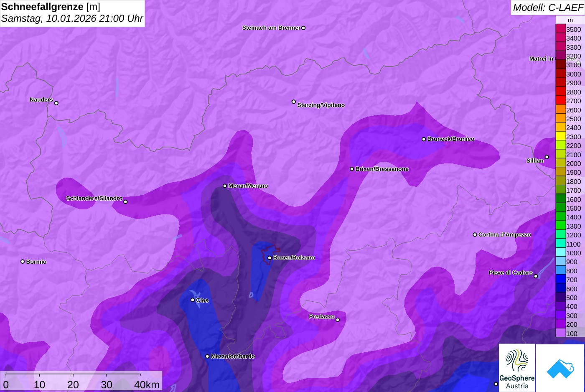
Task: Pick the 100 m violet legend swatch
Action: pos(561,333)
